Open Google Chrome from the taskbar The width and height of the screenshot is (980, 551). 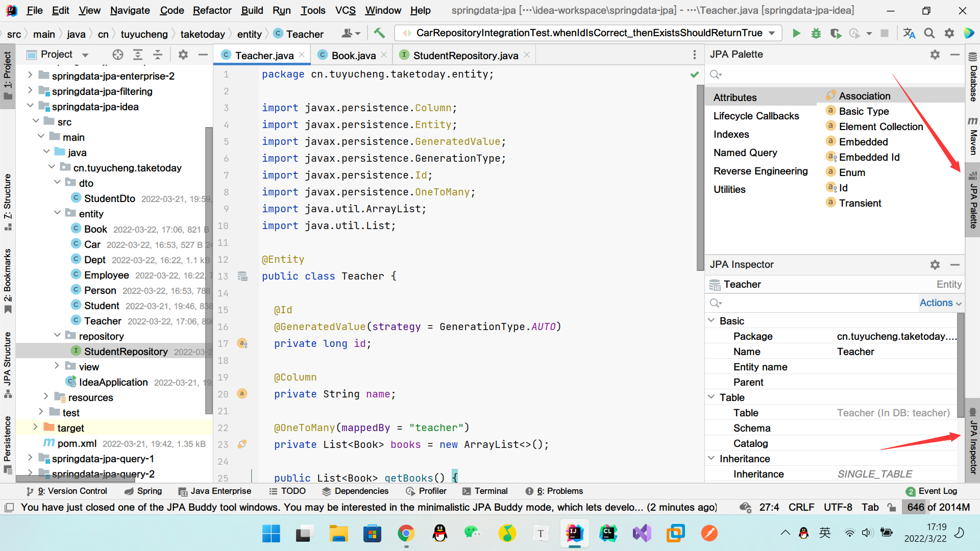406,534
